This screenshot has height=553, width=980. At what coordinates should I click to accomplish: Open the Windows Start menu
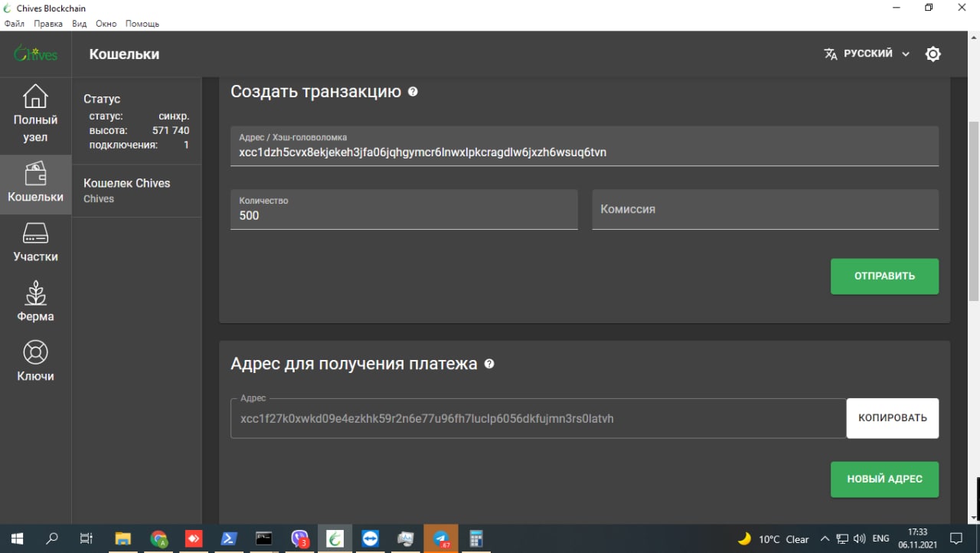[17, 538]
